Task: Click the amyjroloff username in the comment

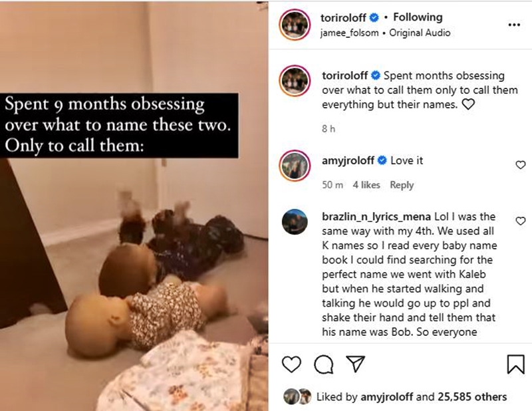Action: 348,160
